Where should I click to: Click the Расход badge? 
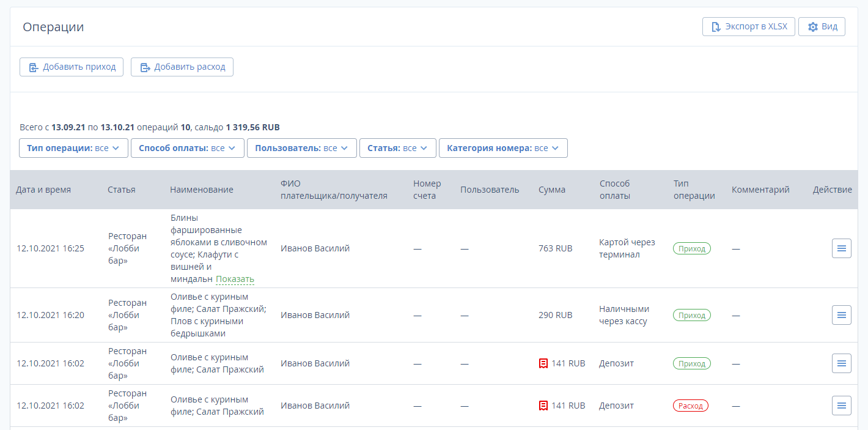(691, 406)
